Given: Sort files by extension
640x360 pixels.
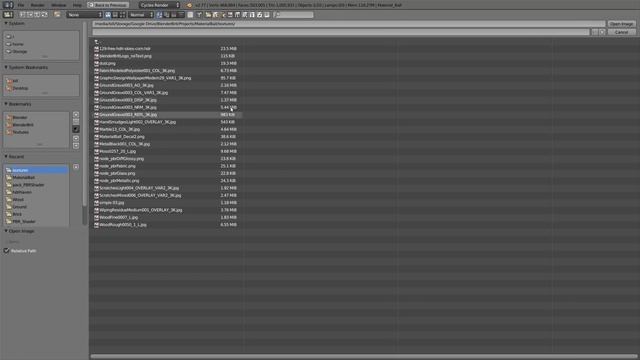Looking at the screenshot, I should (x=167, y=15).
